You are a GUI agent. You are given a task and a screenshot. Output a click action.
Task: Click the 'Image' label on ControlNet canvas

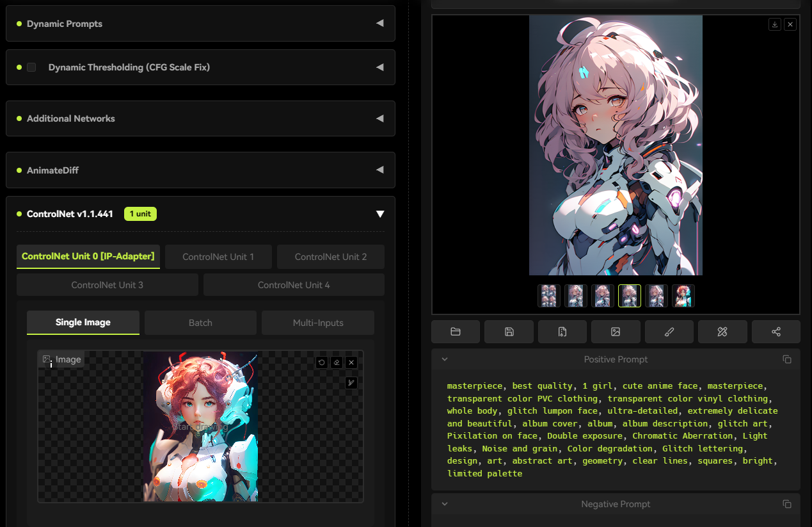tap(62, 359)
